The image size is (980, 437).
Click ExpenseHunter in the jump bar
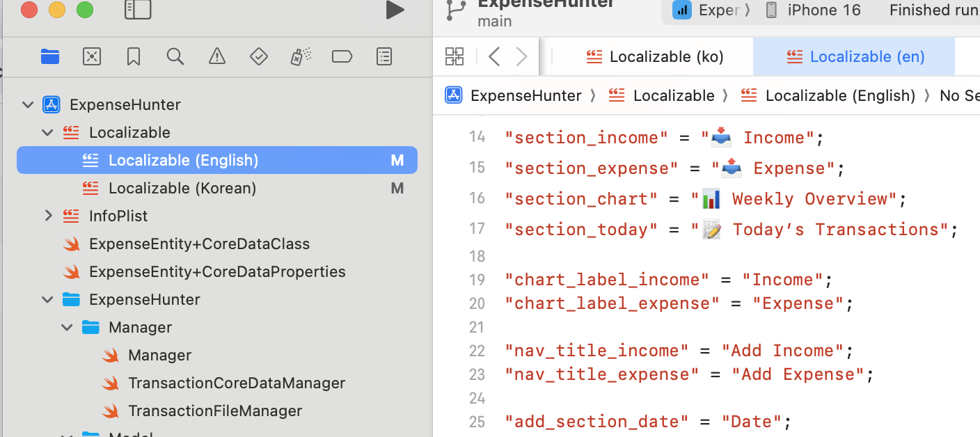513,95
